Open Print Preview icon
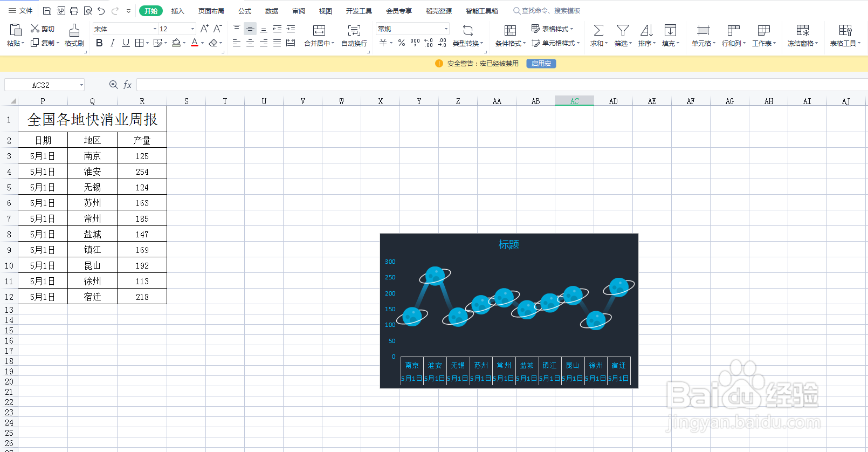 (x=88, y=11)
